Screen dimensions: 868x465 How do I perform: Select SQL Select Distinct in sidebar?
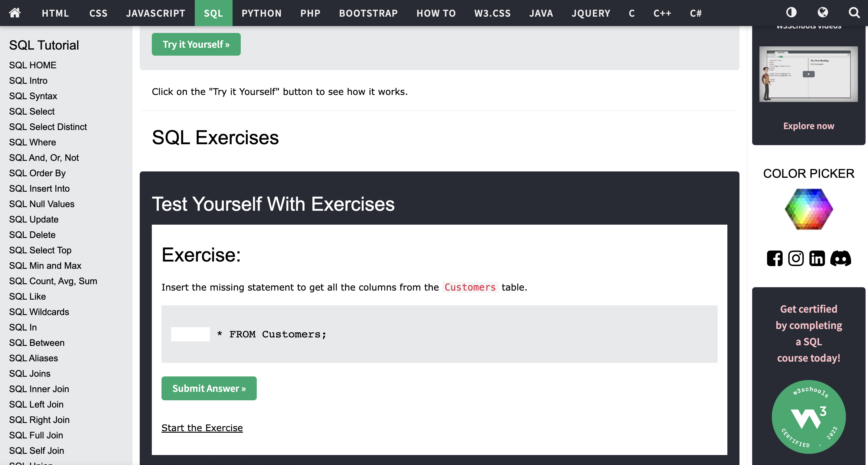click(48, 127)
